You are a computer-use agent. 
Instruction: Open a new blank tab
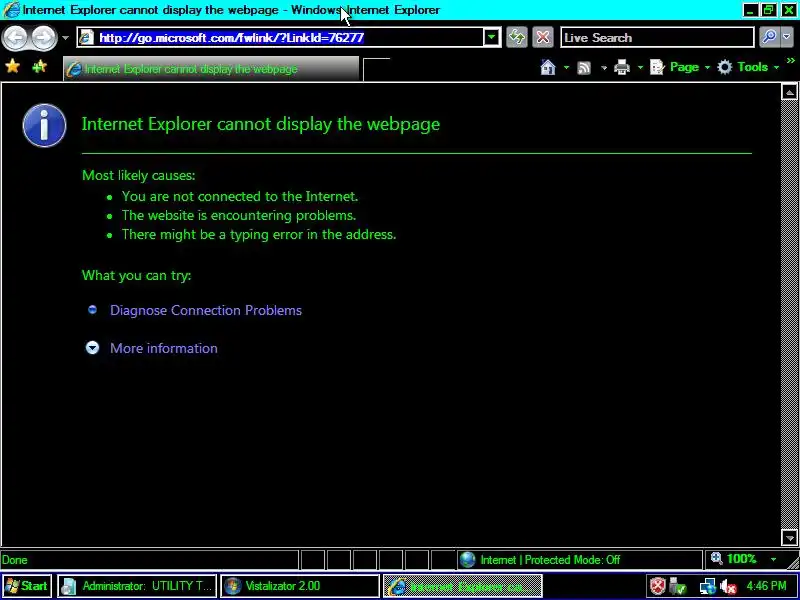tap(377, 69)
